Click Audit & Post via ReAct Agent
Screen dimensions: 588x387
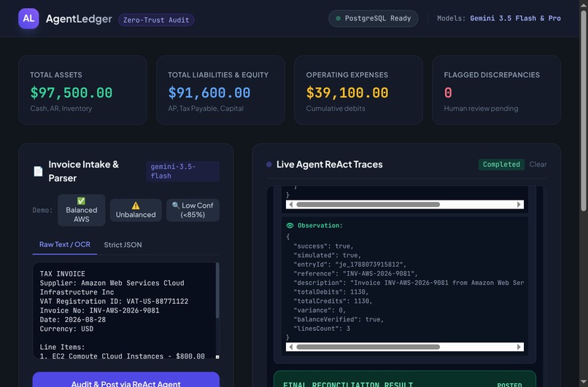click(x=126, y=380)
